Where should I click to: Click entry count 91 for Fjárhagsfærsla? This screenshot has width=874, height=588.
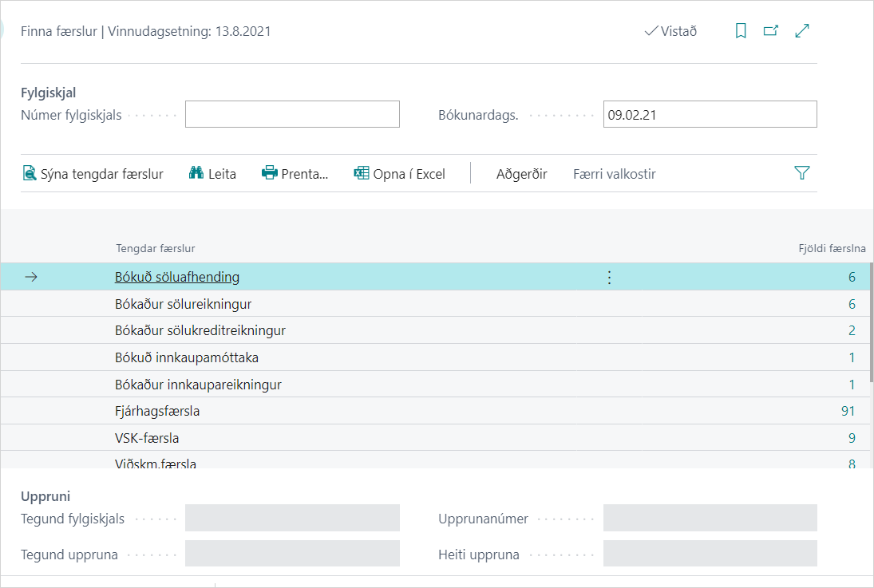846,411
